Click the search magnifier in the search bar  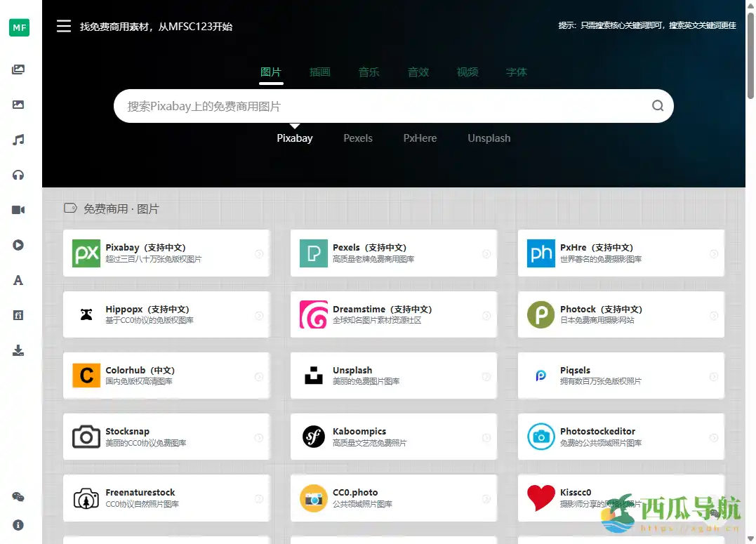(657, 105)
